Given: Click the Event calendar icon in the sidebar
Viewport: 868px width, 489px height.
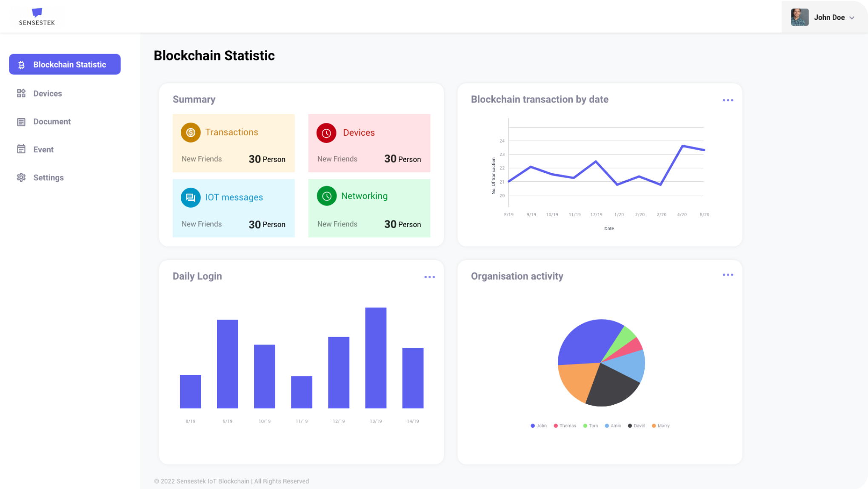Looking at the screenshot, I should pos(21,149).
